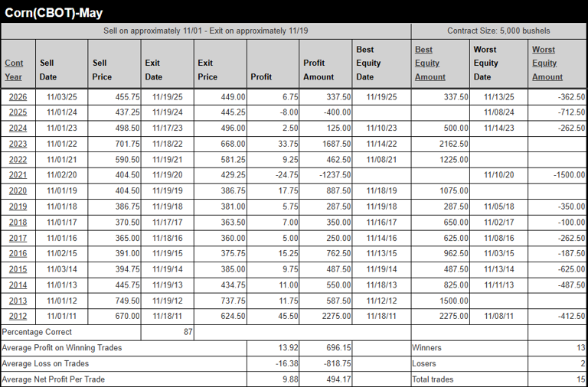This screenshot has height=387, width=588.
Task: Open the 2013 contract year link
Action: (x=18, y=301)
